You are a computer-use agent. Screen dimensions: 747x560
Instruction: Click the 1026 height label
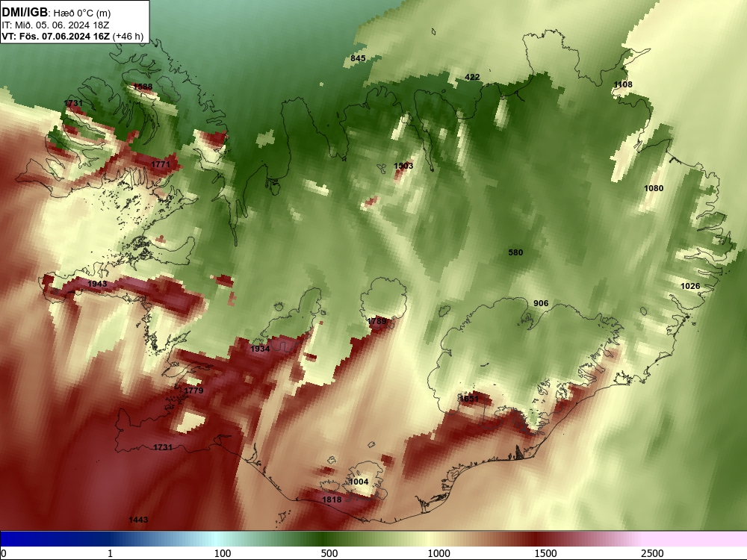pyautogui.click(x=690, y=286)
